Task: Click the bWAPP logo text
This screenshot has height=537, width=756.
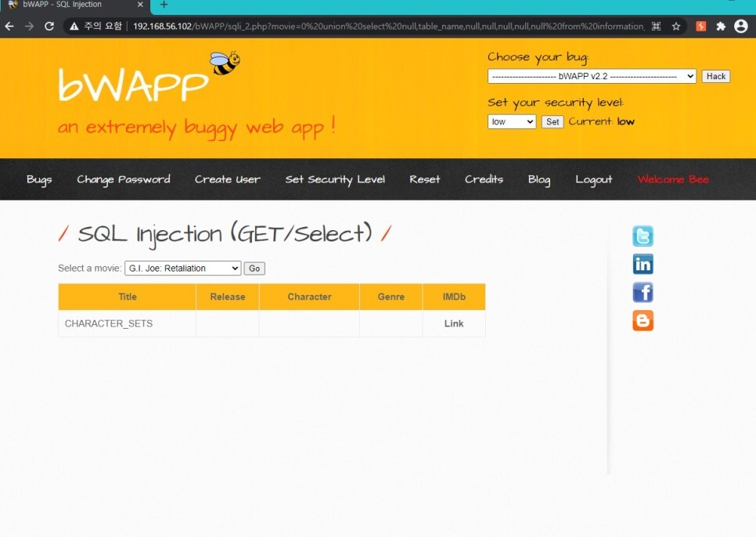Action: point(133,85)
